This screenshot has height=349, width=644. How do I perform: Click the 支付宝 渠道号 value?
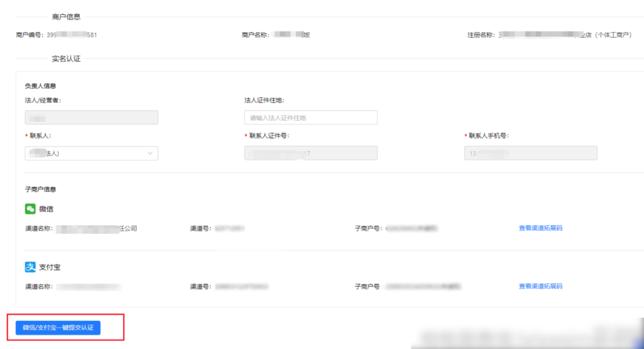[x=241, y=287]
